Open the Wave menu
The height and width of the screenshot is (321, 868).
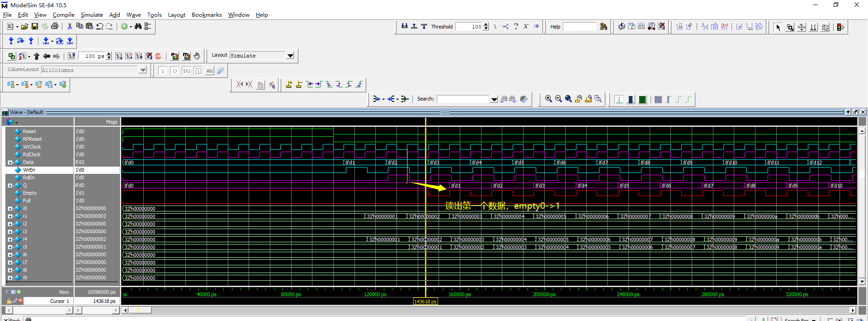(133, 15)
